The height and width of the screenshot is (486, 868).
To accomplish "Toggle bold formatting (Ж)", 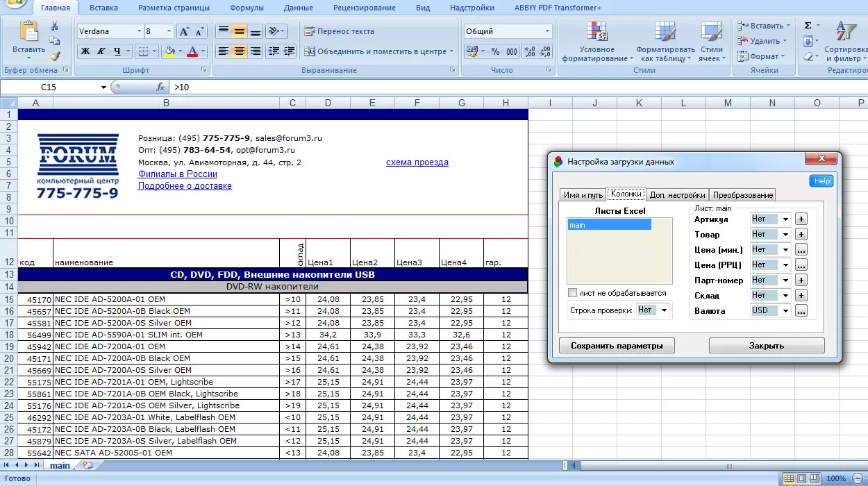I will pos(85,51).
